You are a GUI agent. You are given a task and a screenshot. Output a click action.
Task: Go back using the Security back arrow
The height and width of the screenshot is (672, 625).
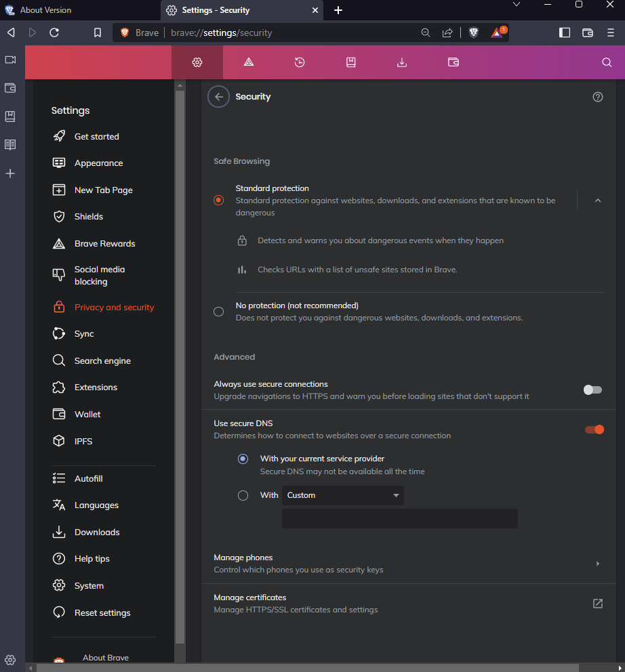coord(218,96)
